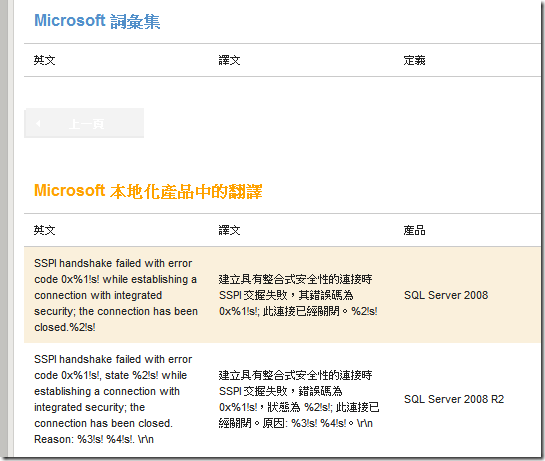Viewport: 545px width, 461px height.
Task: Select the SQL Server 2008 R2 product cell
Action: [454, 399]
